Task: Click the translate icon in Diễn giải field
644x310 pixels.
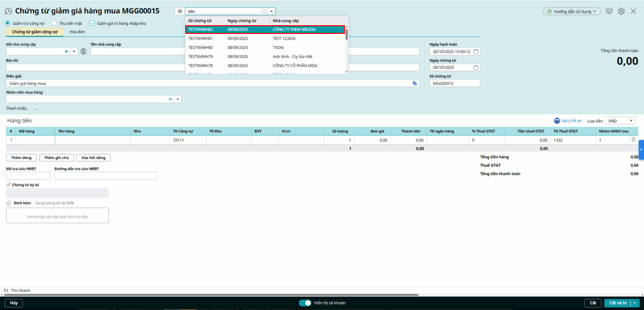Action: [415, 83]
